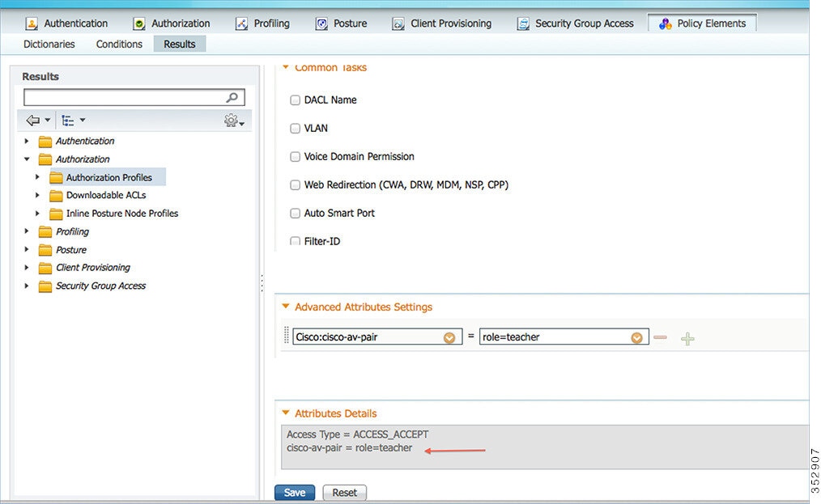Expand the Profiling tree node arrow
Image resolution: width=821 pixels, height=504 pixels.
click(27, 231)
